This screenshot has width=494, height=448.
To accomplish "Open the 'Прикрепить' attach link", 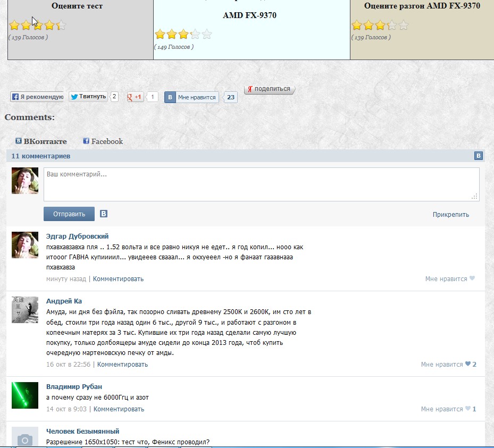I will click(x=450, y=215).
